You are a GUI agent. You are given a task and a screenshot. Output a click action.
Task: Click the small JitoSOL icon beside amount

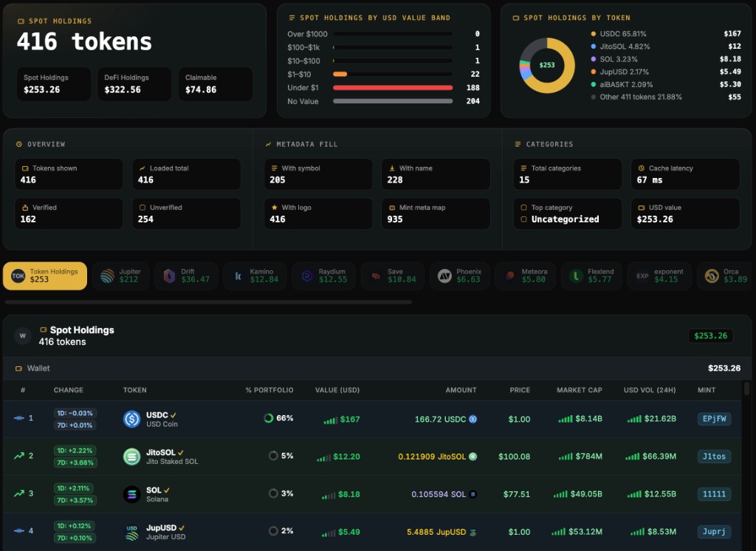click(473, 456)
